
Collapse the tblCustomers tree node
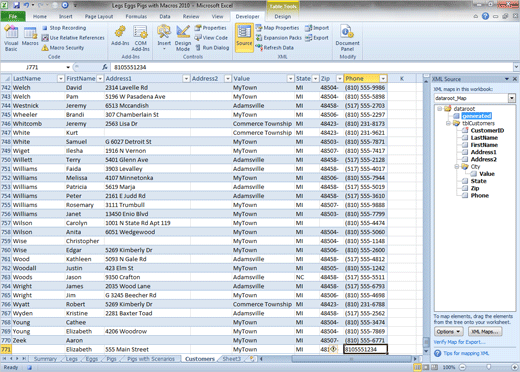(x=448, y=123)
